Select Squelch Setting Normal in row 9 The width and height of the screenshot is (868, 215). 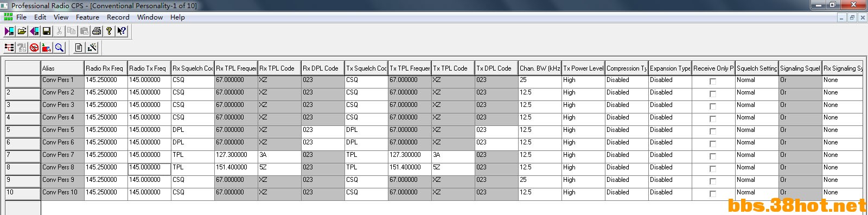tap(757, 182)
